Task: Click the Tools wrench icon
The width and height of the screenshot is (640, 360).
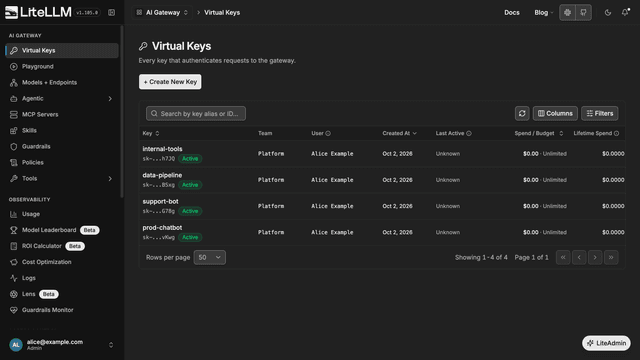Action: 13,178
